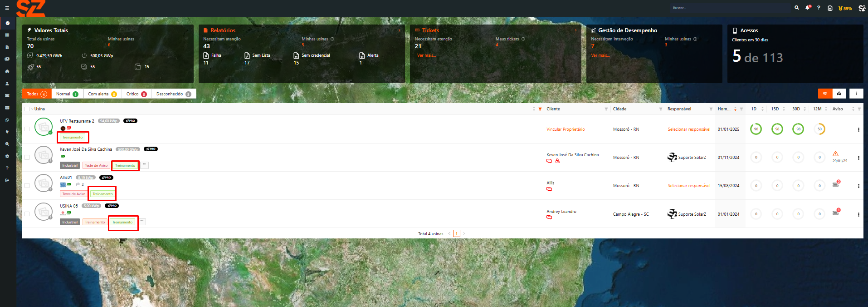The image size is (868, 307).
Task: Select the Allis01 row checkbox
Action: coord(27,185)
